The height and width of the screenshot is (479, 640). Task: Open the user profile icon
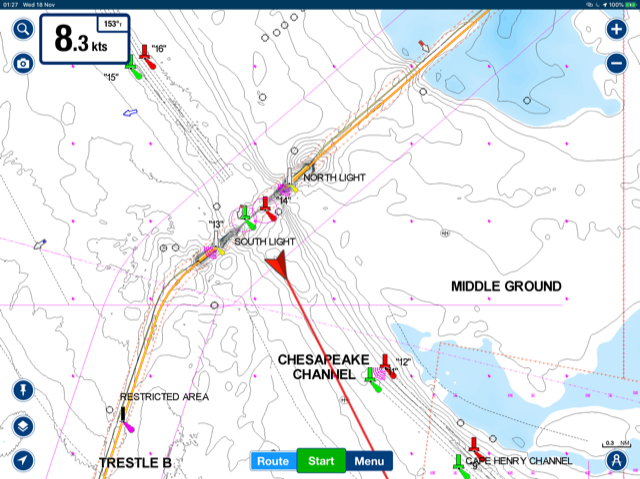tap(617, 460)
